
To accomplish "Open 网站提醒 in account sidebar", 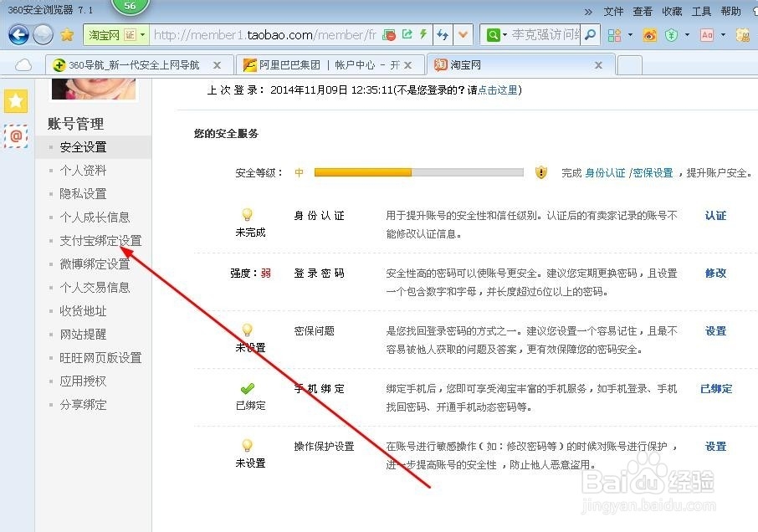I will (x=83, y=335).
